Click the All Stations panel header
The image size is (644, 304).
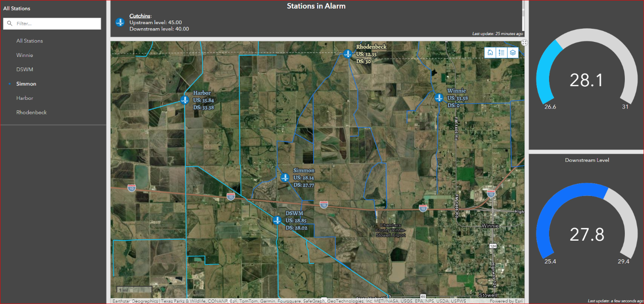pos(16,9)
